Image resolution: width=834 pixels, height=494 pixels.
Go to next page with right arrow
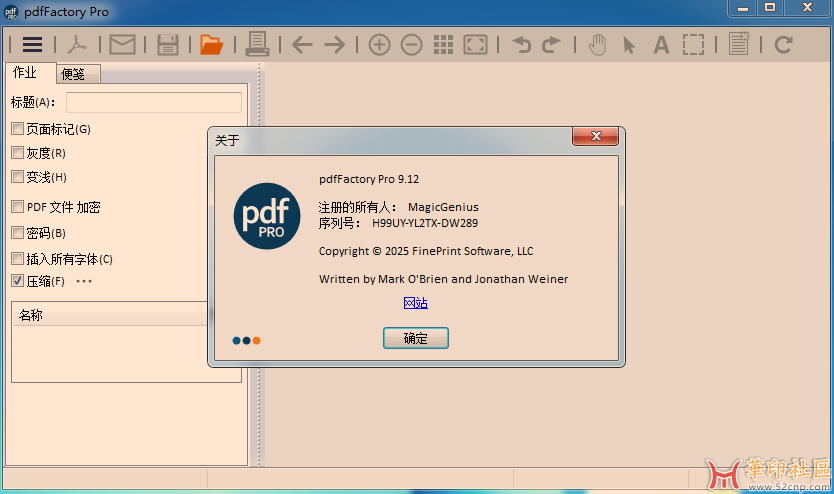(x=335, y=45)
